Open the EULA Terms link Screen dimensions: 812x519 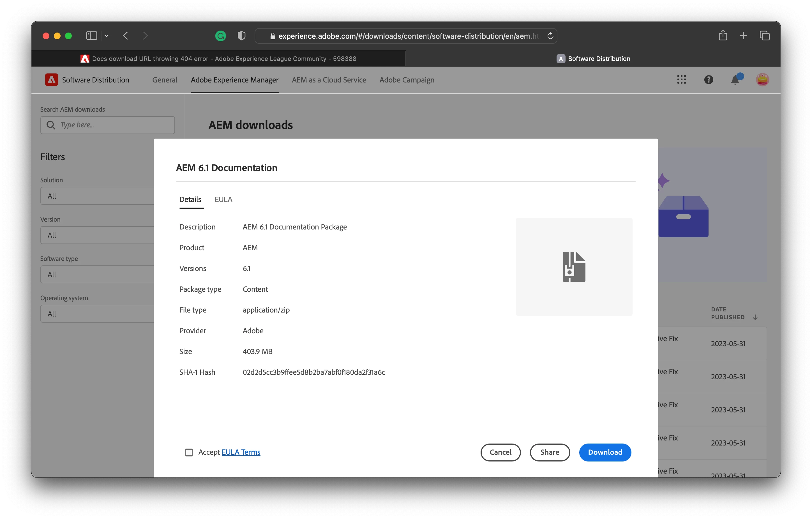click(x=241, y=452)
